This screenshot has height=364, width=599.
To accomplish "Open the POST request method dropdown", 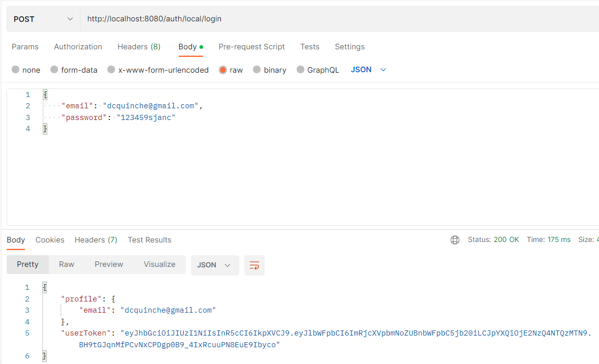I will point(43,19).
